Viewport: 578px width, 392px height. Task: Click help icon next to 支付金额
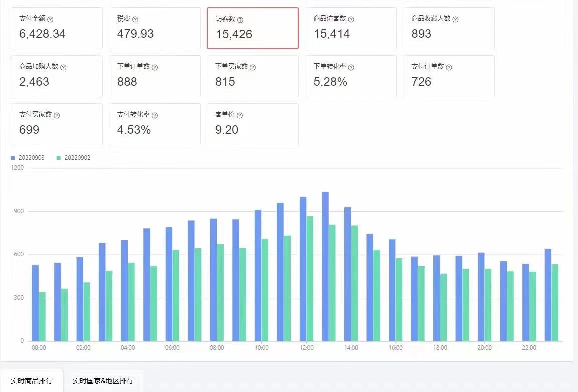click(x=51, y=19)
